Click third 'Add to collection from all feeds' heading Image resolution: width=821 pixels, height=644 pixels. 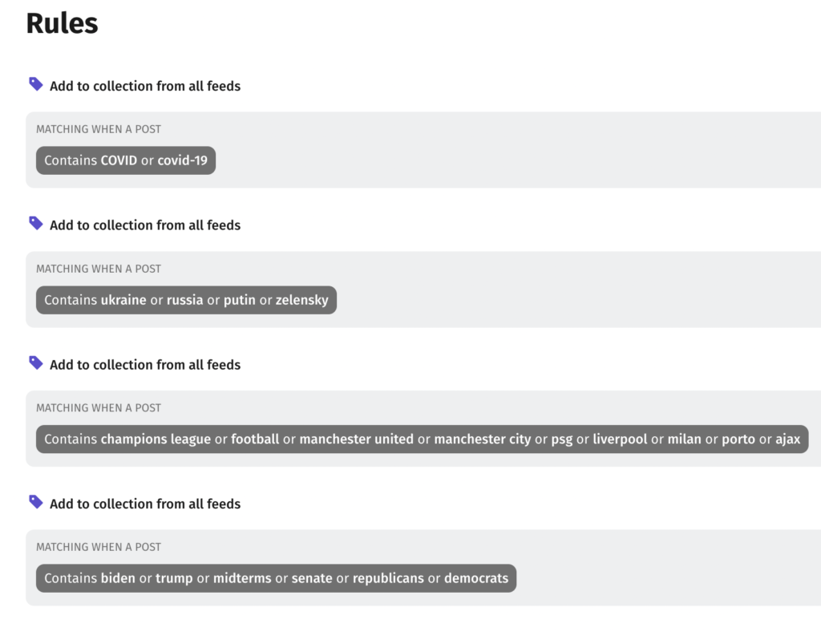click(145, 365)
